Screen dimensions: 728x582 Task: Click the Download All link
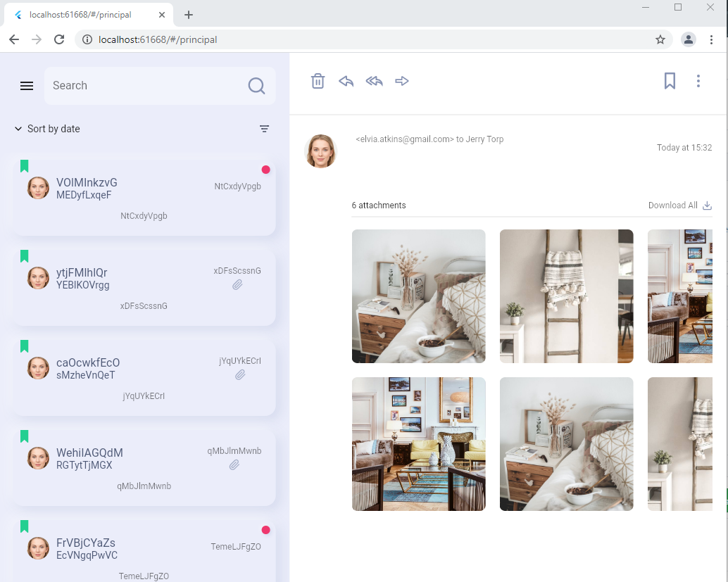[673, 205]
